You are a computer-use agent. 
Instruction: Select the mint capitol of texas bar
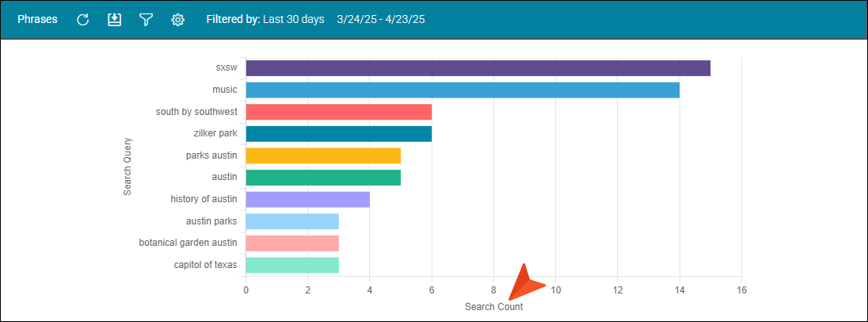(292, 265)
